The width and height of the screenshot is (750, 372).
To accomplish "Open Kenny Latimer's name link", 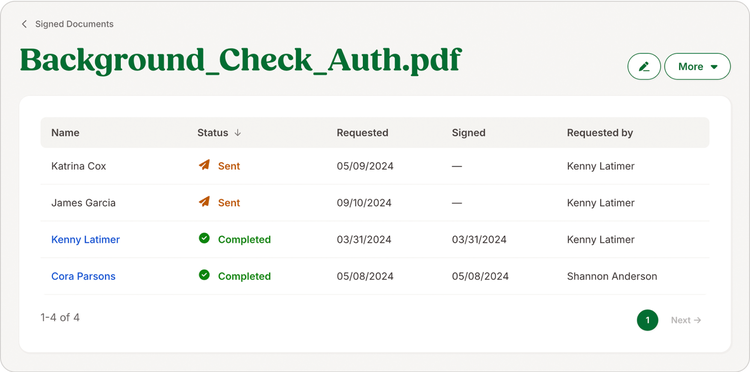I will 86,240.
